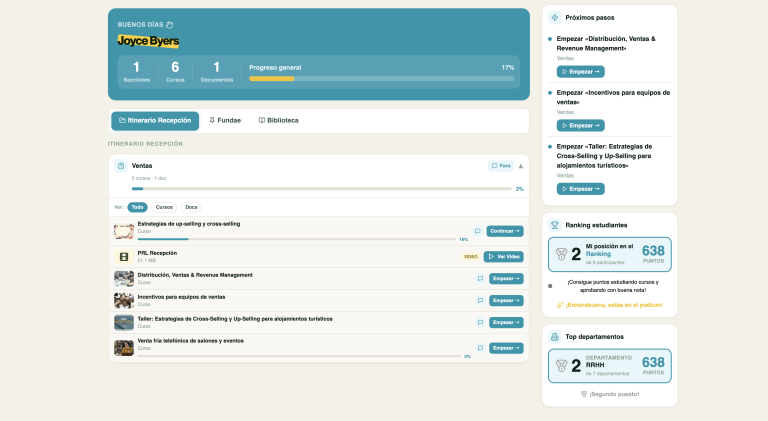Click the Documentos counter
The width and height of the screenshot is (768, 421).
click(x=216, y=71)
